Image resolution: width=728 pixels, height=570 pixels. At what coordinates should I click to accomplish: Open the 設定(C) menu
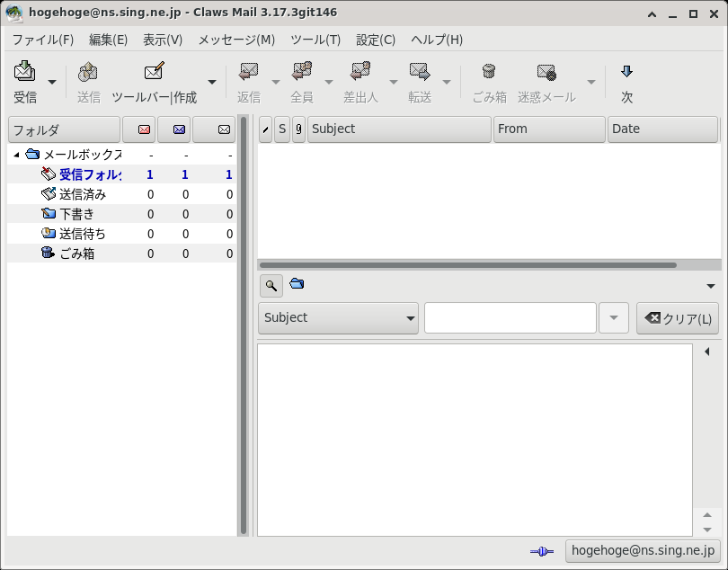(x=376, y=40)
